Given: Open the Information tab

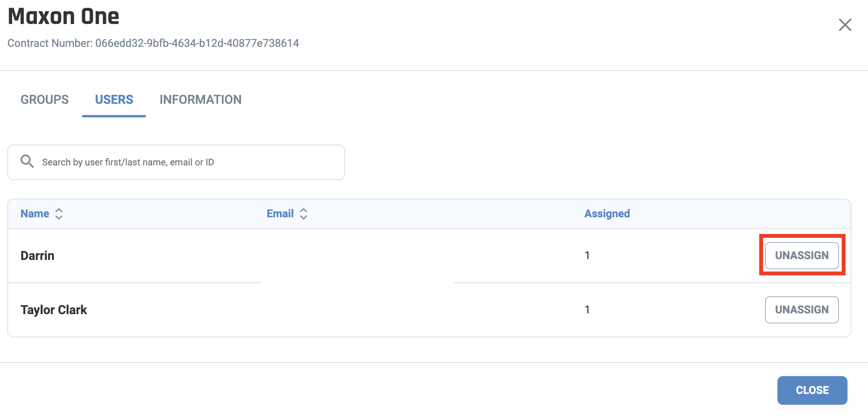Looking at the screenshot, I should point(201,100).
